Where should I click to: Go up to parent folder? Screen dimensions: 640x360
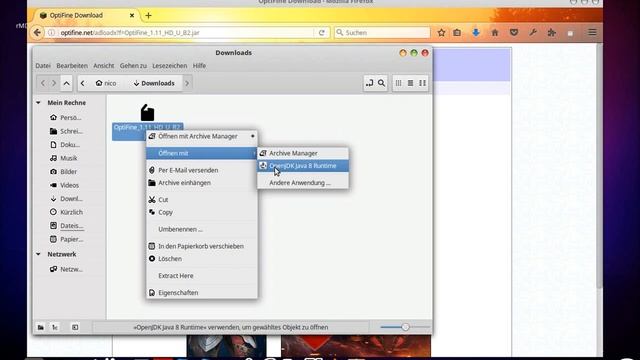[67, 83]
